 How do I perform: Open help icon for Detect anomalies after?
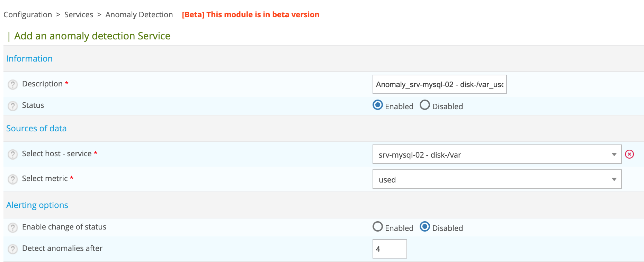coord(13,249)
